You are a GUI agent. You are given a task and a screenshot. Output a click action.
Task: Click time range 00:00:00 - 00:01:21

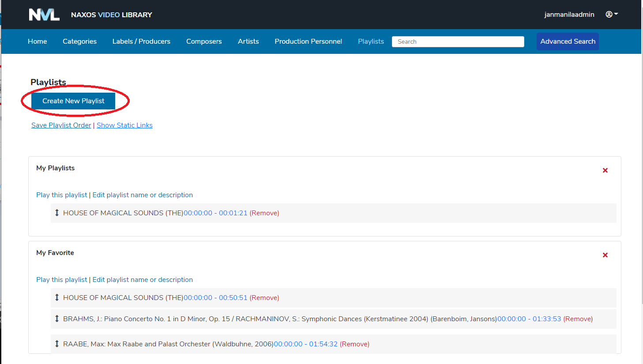click(x=215, y=213)
